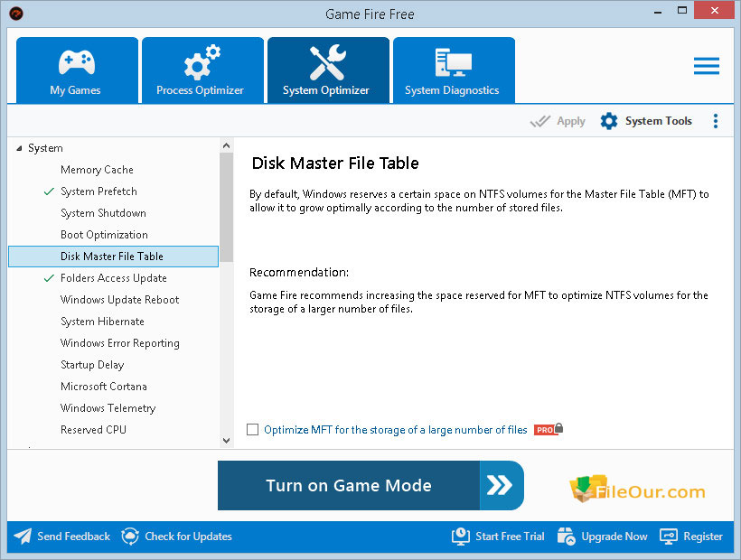The height and width of the screenshot is (560, 741).
Task: Open the My Games tab
Action: [77, 70]
